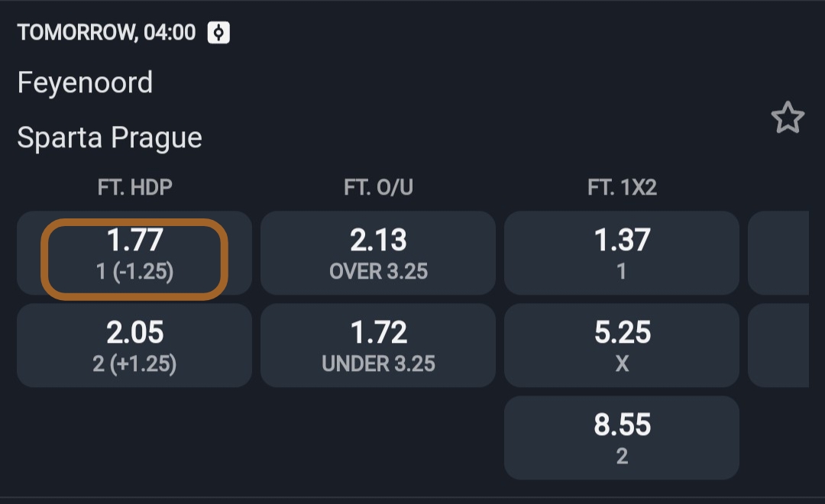Click the "1 (-1.25)" handicap label text
The width and height of the screenshot is (825, 504).
click(134, 272)
